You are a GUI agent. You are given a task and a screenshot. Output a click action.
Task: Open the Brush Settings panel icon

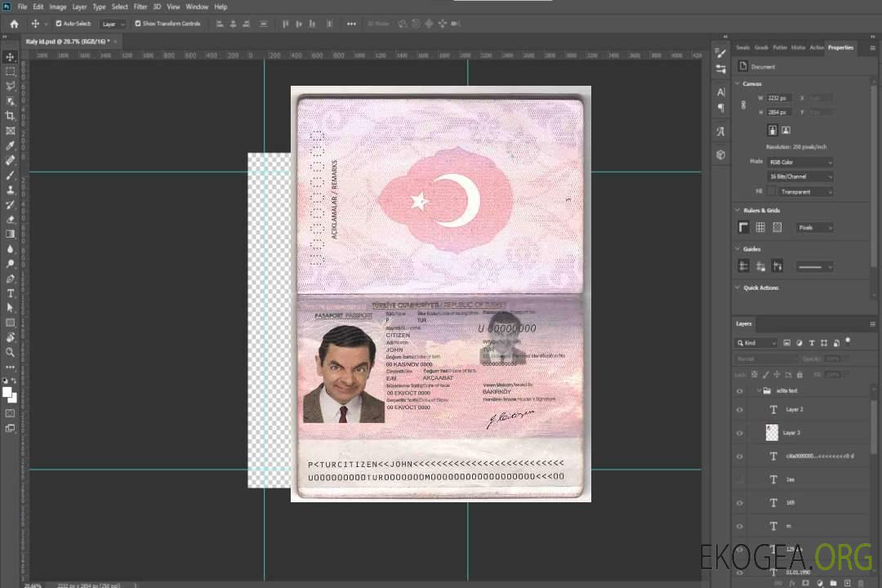(x=721, y=53)
